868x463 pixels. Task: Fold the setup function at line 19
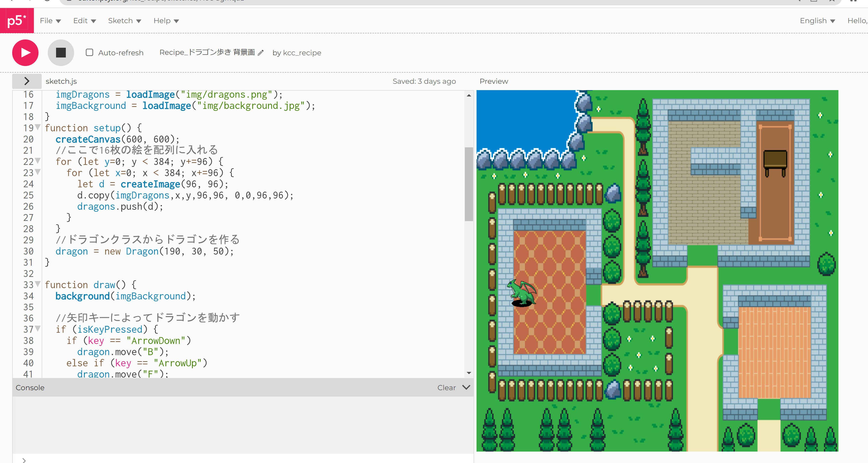tap(38, 127)
